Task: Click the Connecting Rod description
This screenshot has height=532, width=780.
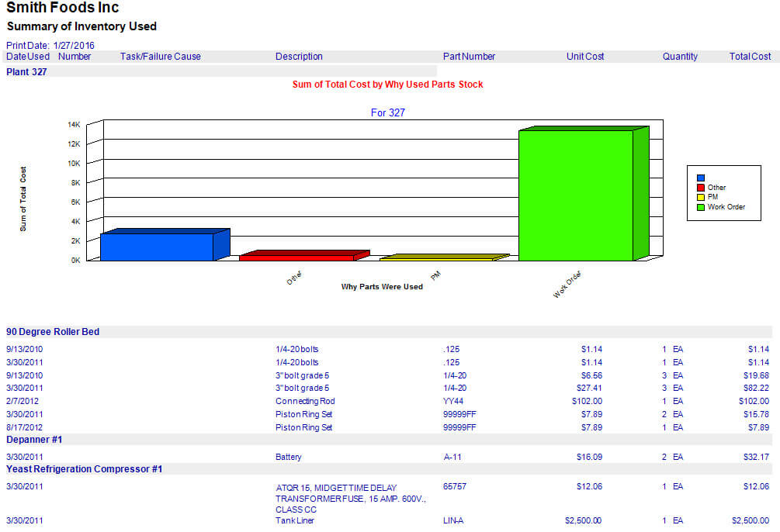Action: coord(305,401)
